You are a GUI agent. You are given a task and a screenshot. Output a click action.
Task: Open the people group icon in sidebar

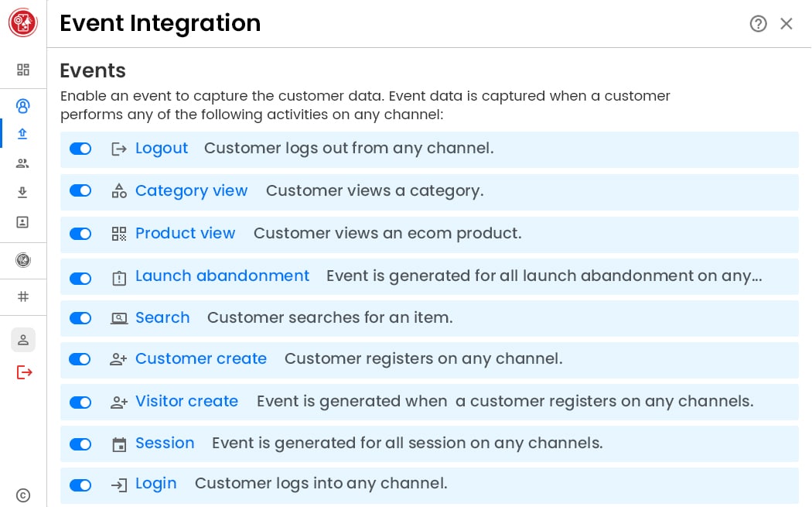23,163
